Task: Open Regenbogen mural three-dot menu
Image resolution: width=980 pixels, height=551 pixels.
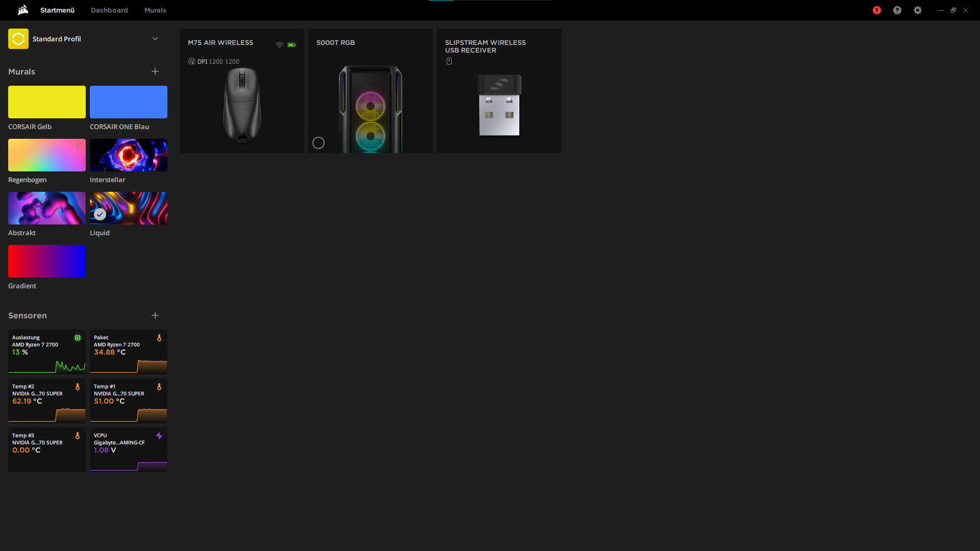Action: pos(78,147)
